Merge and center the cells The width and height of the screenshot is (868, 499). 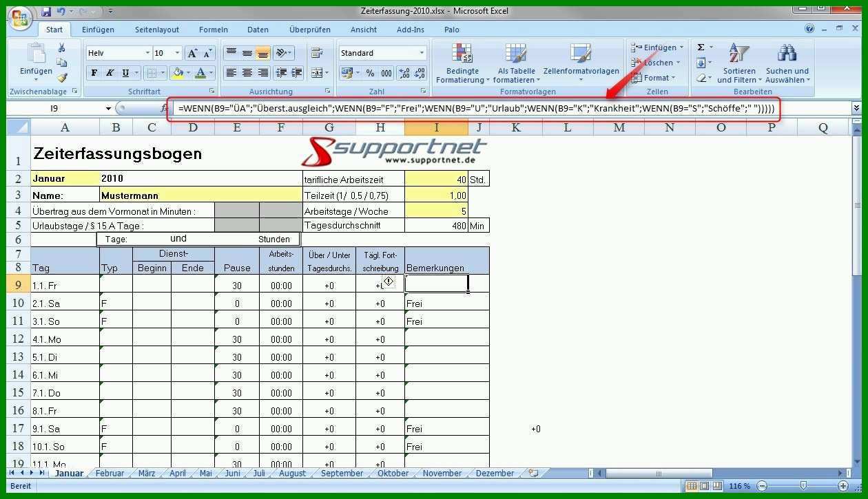click(318, 73)
